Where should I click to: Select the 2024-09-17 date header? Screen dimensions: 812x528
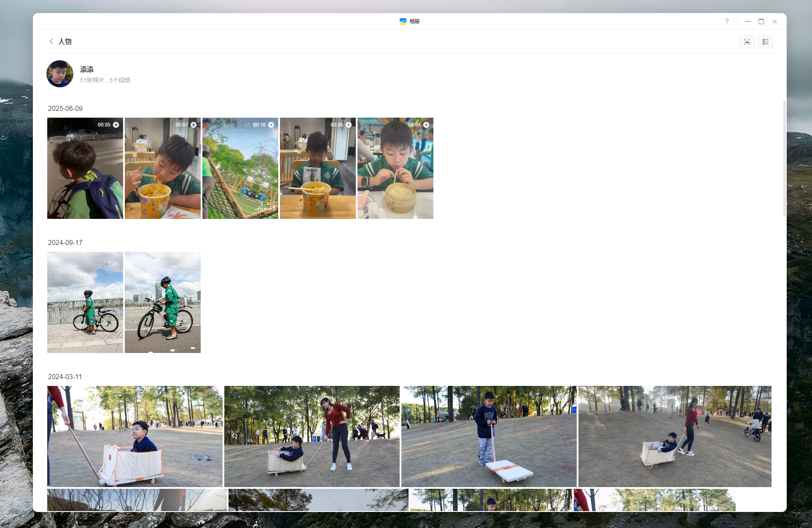coord(65,242)
